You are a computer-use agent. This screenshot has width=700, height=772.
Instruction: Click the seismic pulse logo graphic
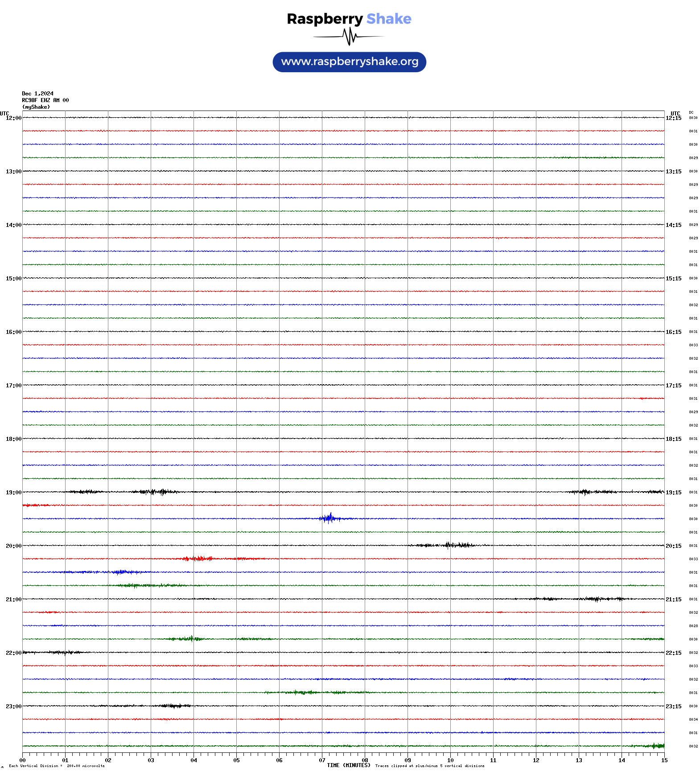[x=349, y=37]
